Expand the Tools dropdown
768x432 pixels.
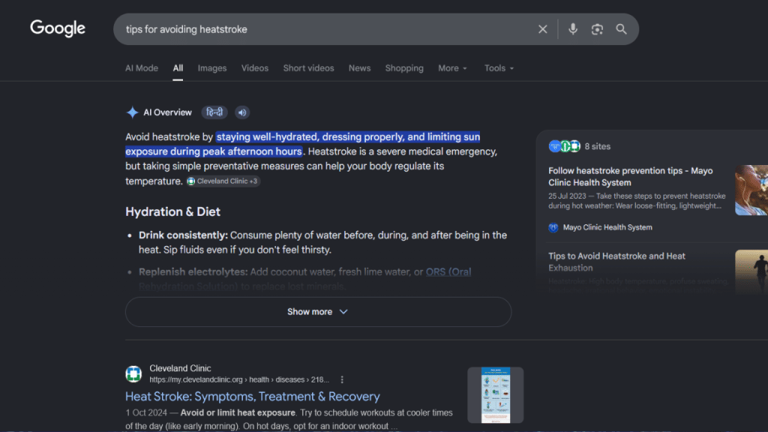tap(499, 68)
